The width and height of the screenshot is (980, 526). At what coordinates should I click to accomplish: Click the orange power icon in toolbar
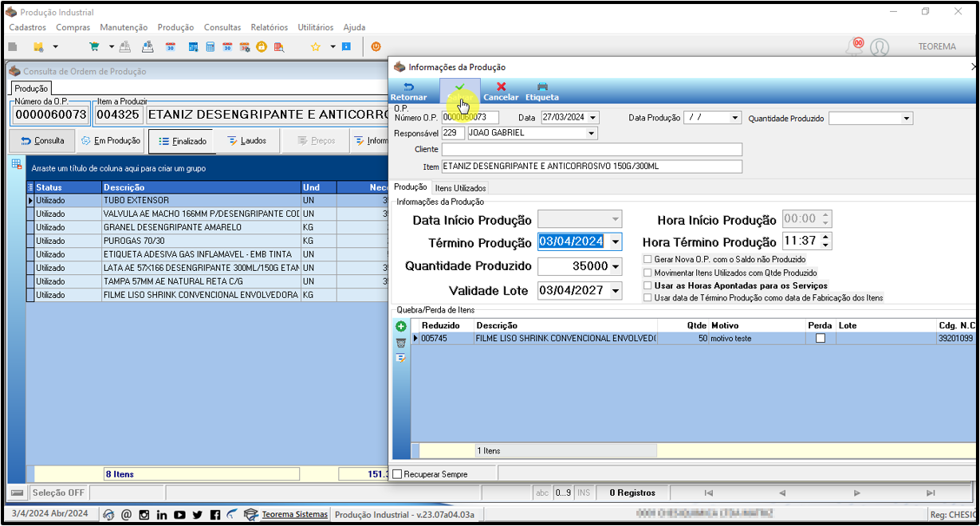(x=376, y=47)
